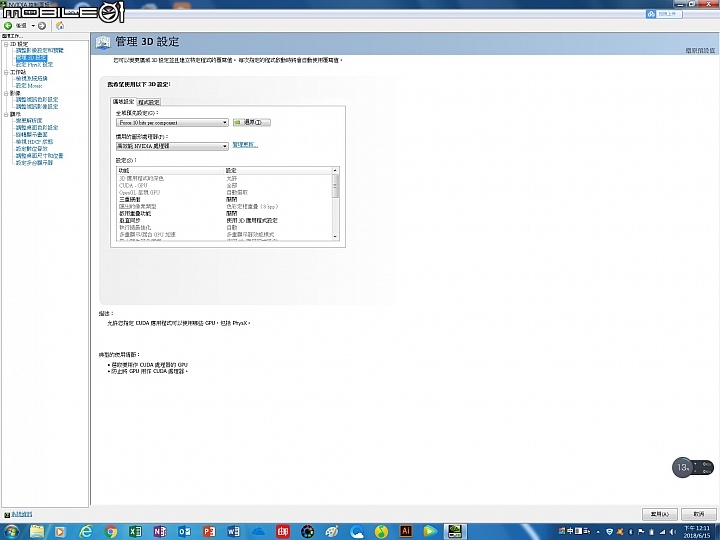720x540 pixels.
Task: Open the PhysX configuration tree item
Action: 34,65
